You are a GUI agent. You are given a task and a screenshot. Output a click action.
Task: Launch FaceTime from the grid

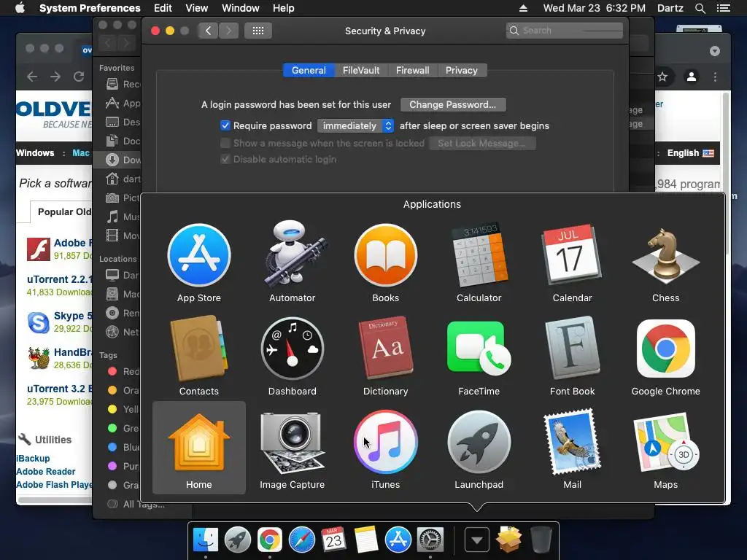[x=479, y=349]
